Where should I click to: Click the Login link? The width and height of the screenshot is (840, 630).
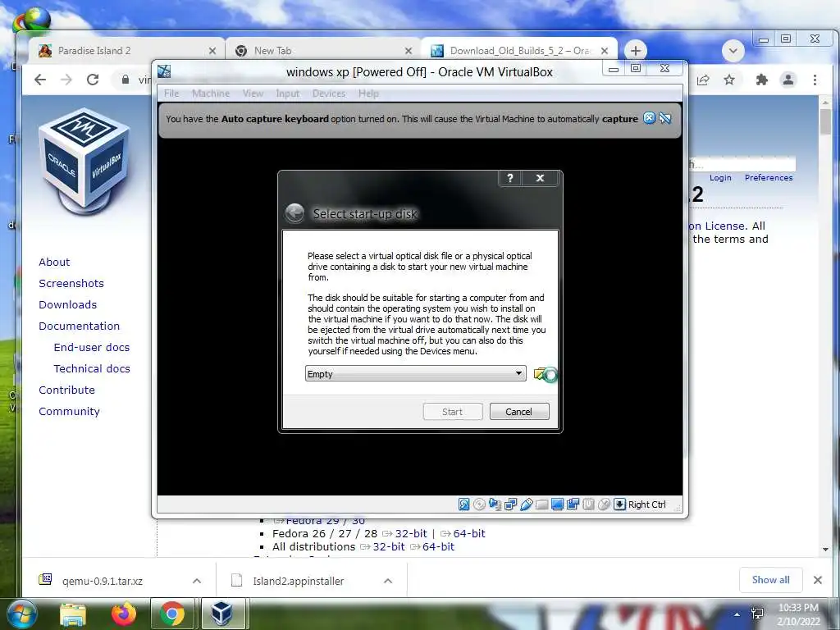(x=720, y=178)
